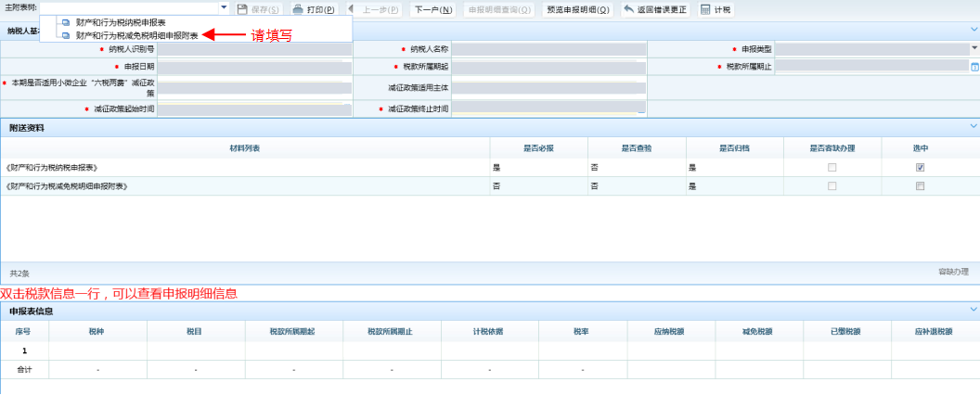Screen dimensions: 980x395
Task: Click the 容缺办理 link
Action: [x=953, y=272]
